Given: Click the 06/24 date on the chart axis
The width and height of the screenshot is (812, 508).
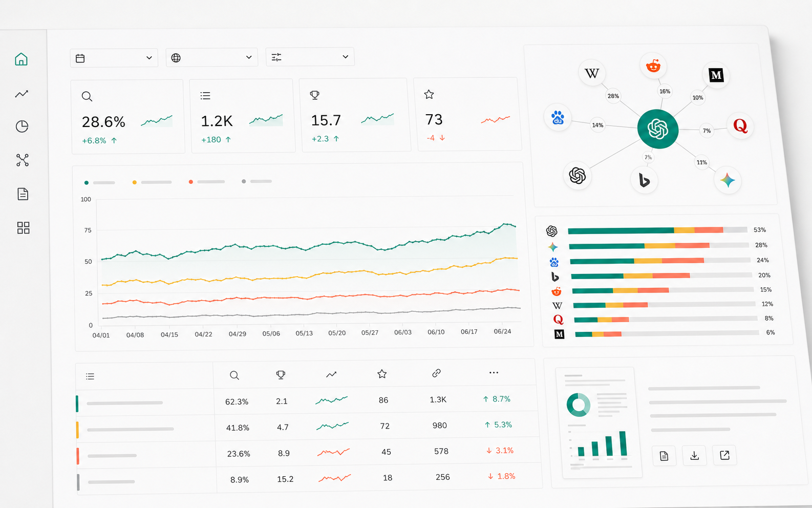Looking at the screenshot, I should (x=502, y=331).
